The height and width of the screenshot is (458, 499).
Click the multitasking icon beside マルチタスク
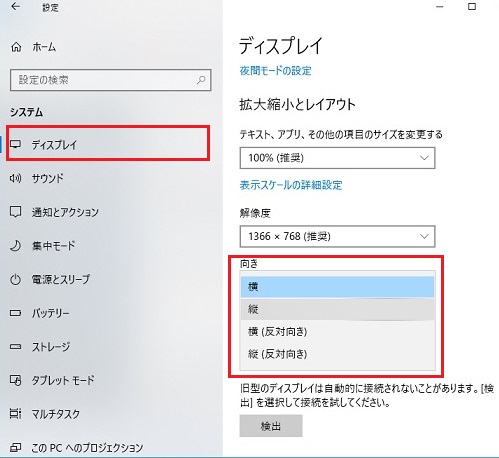tap(15, 414)
